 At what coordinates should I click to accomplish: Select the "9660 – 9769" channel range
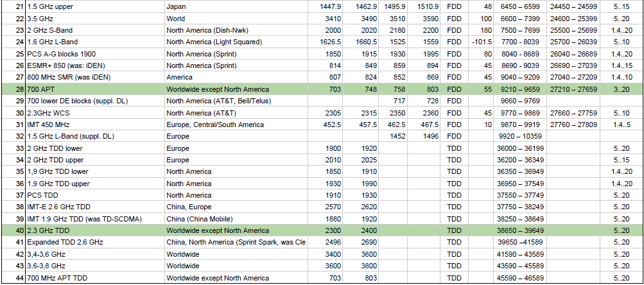(520, 101)
